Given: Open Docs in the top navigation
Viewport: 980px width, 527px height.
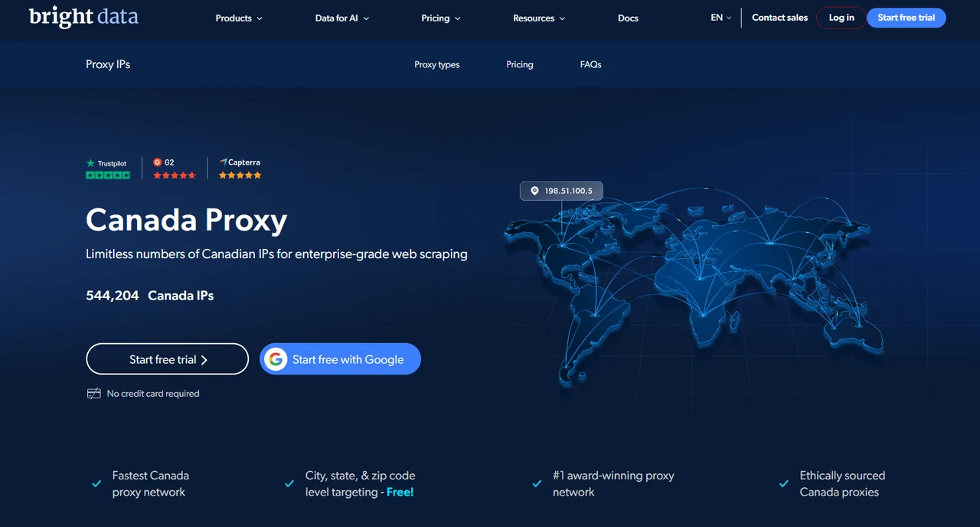Looking at the screenshot, I should tap(628, 18).
